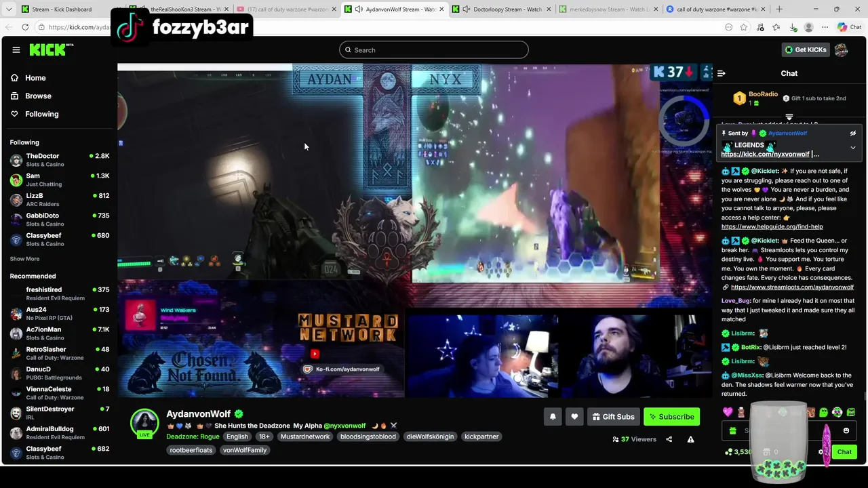Select the dieWolfskönigin tag

pos(430,436)
